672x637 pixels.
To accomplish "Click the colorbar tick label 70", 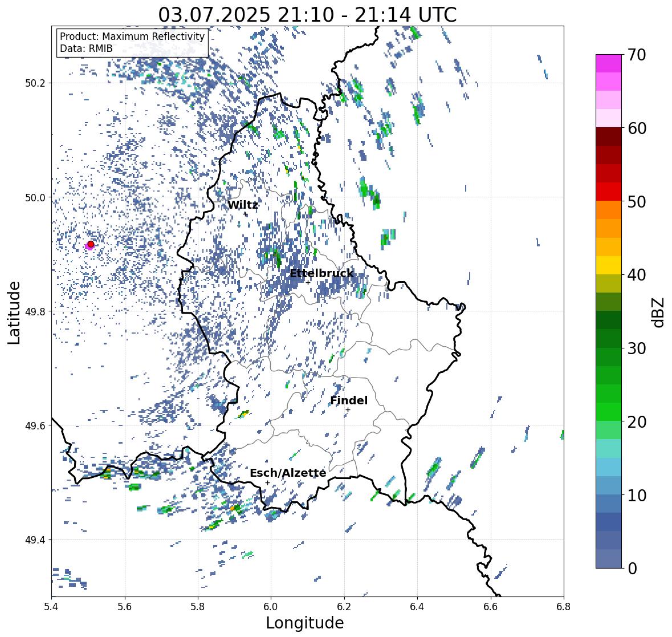I will (x=637, y=55).
